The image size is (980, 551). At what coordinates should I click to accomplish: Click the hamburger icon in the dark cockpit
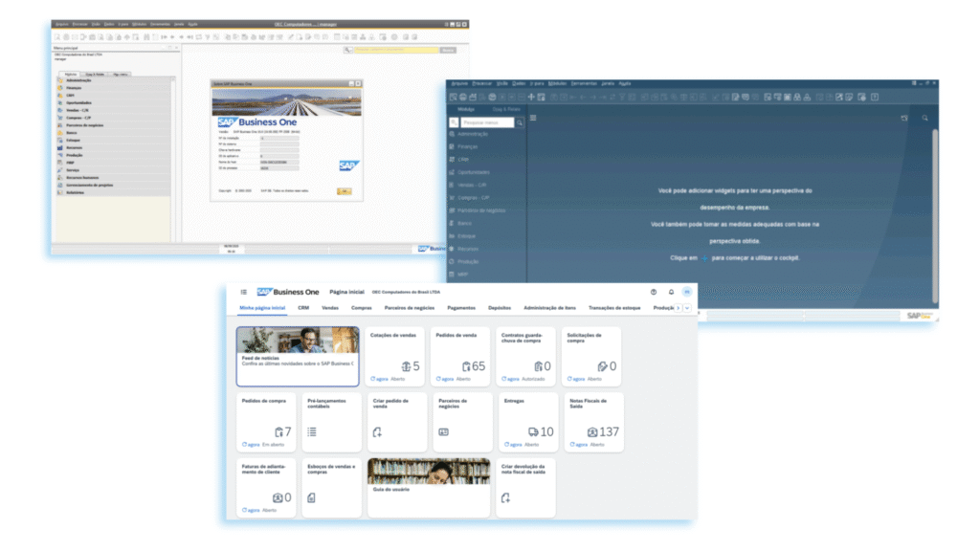tap(533, 118)
